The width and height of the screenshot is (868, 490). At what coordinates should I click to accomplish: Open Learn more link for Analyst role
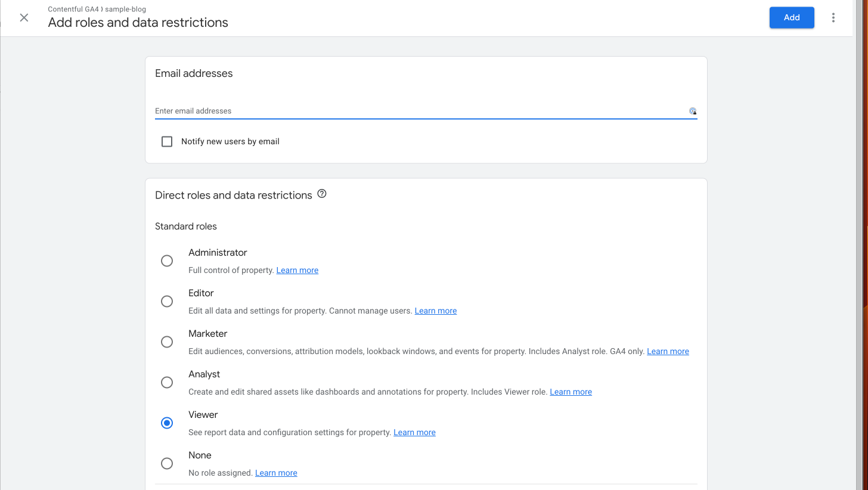click(x=571, y=392)
